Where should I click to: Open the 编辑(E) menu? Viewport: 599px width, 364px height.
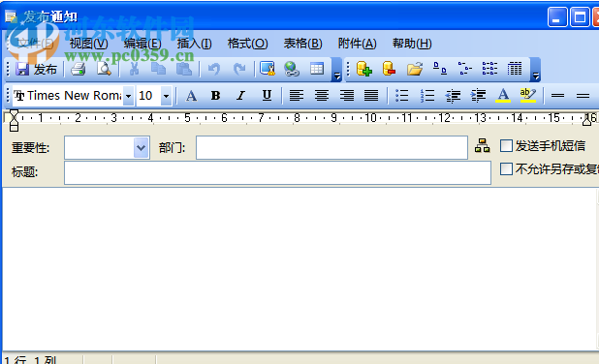click(142, 44)
